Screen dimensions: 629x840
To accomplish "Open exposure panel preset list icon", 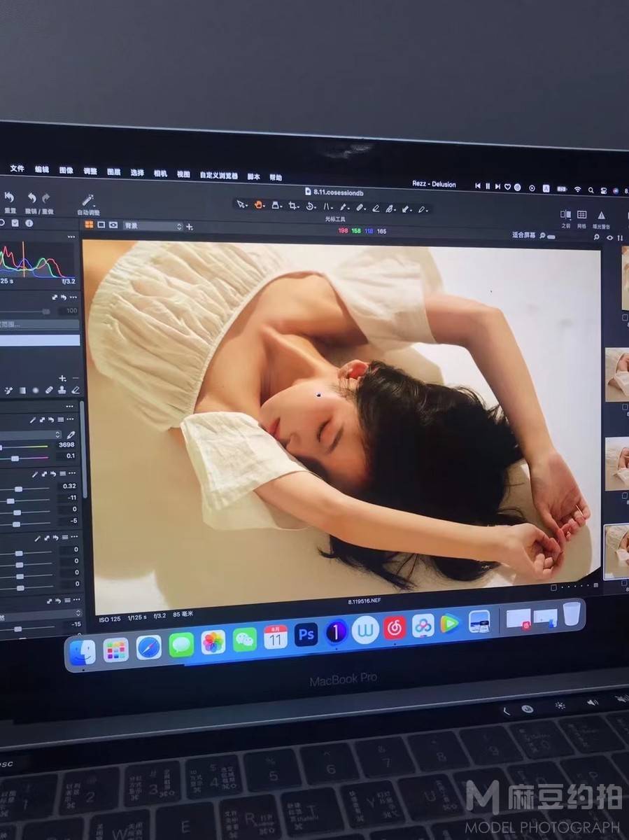I will pyautogui.click(x=62, y=475).
